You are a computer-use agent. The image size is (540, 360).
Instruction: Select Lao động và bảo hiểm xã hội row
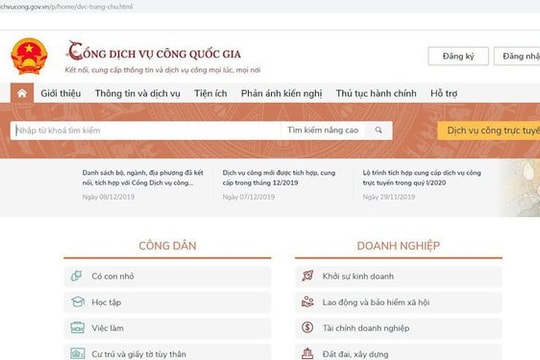[x=398, y=302]
